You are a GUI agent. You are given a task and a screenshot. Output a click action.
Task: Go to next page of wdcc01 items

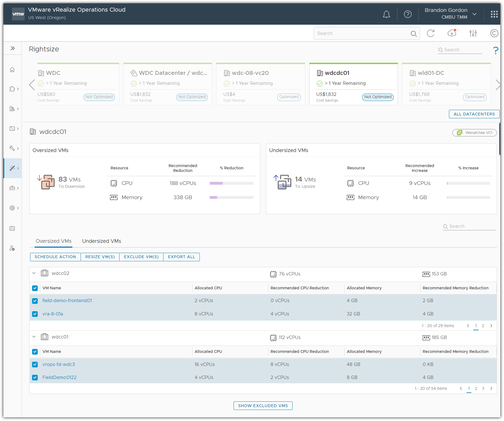pyautogui.click(x=491, y=388)
